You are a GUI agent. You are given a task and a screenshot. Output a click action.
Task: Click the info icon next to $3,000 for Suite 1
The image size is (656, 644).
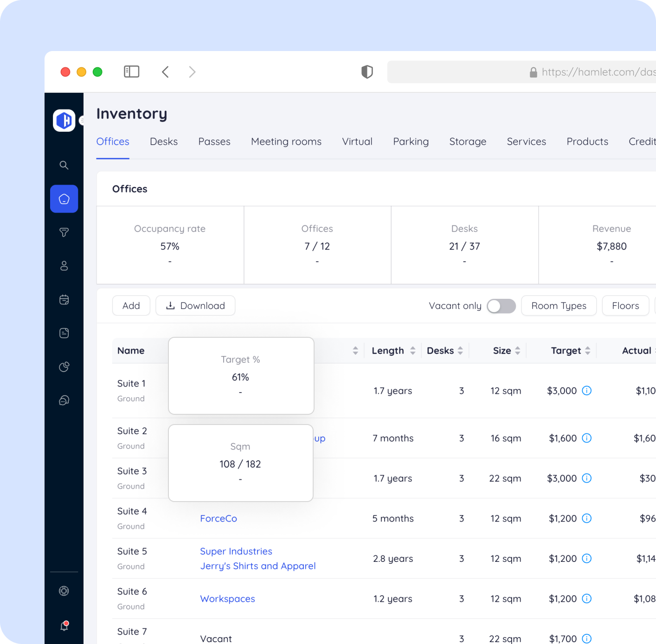[x=587, y=391]
